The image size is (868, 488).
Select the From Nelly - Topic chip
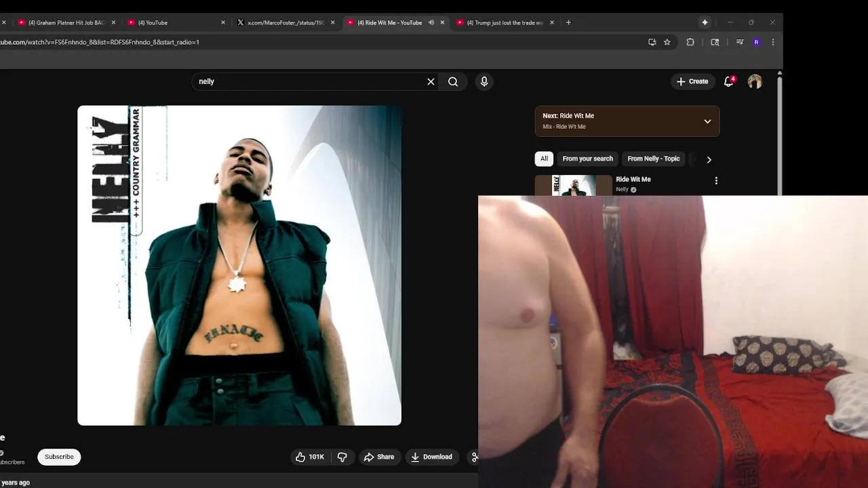pyautogui.click(x=653, y=159)
